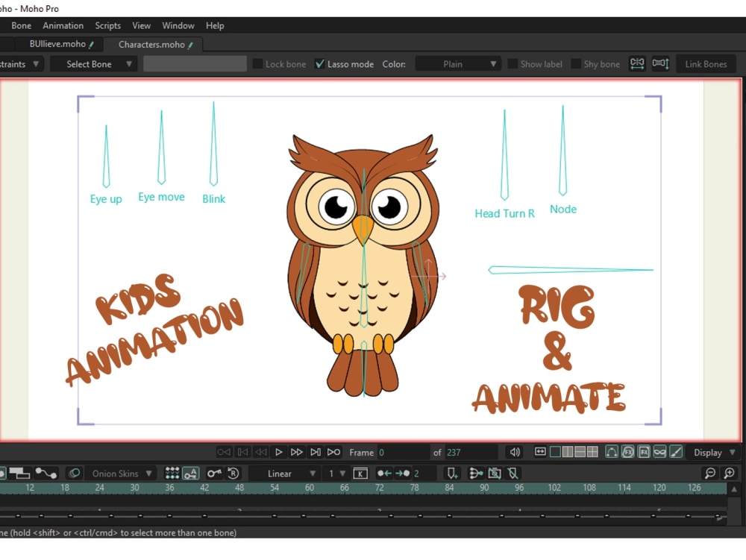This screenshot has height=560, width=746.
Task: Toggle the auto-key icon
Action: click(x=191, y=473)
